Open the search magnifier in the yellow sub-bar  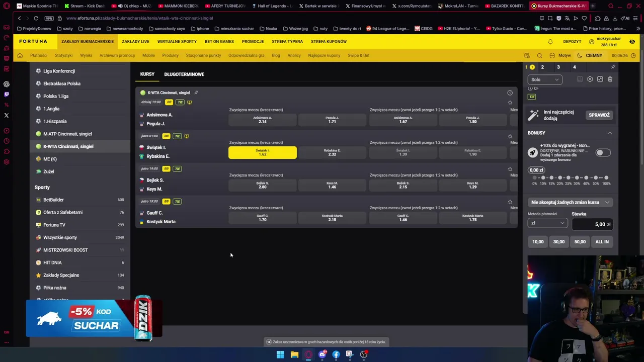[539, 56]
